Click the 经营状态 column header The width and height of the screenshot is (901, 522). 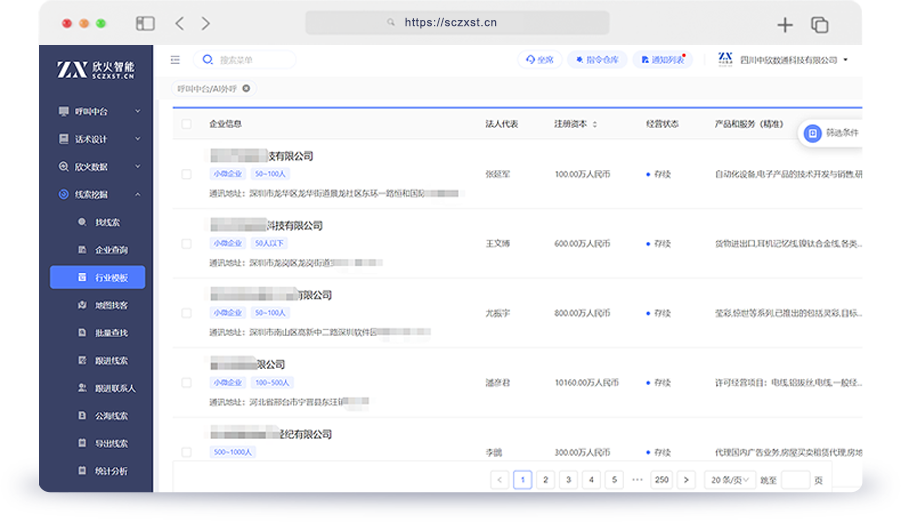(662, 124)
